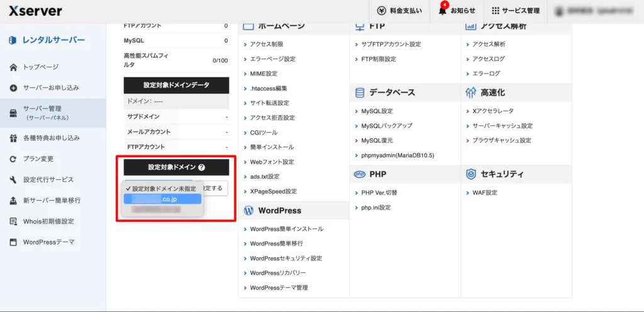Open the 料金支払い yen icon
The height and width of the screenshot is (312, 644).
381,11
